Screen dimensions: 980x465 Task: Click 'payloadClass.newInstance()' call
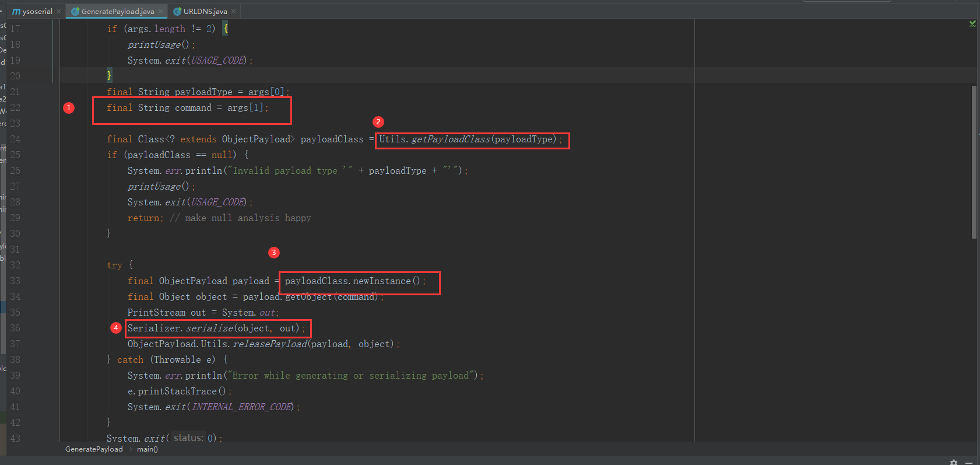coord(352,281)
